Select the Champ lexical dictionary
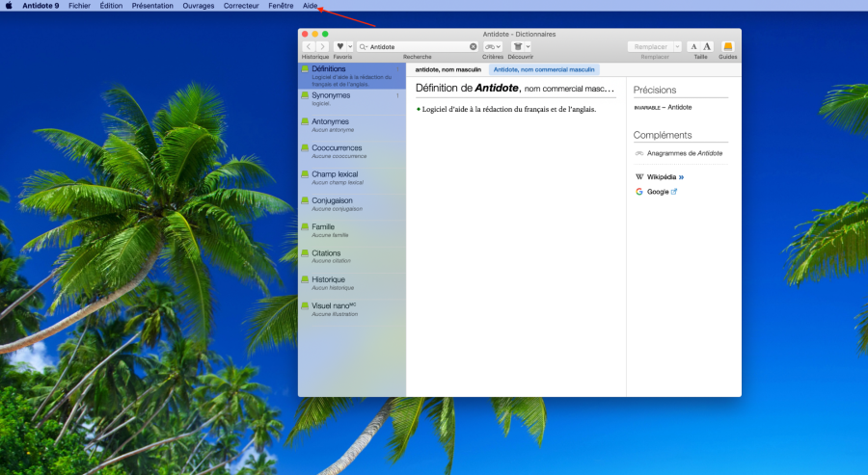This screenshot has height=475, width=868. click(x=352, y=181)
